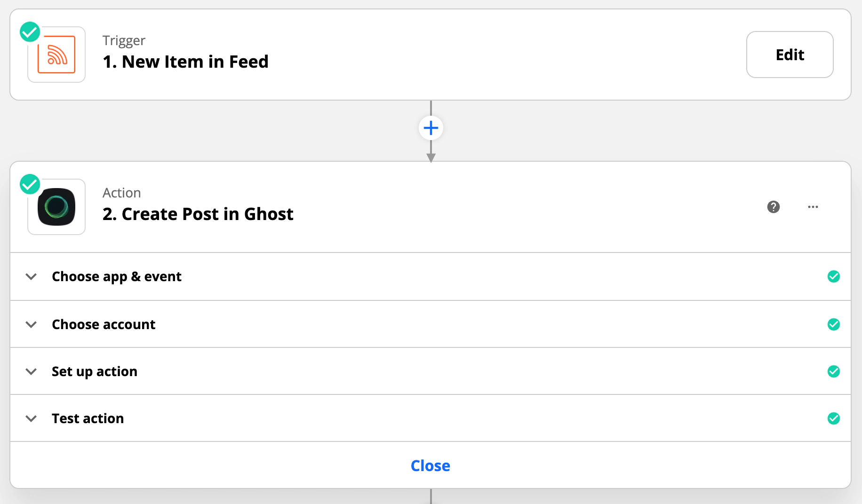Viewport: 862px width, 504px height.
Task: Click the green checkmark on Ghost action
Action: point(30,184)
